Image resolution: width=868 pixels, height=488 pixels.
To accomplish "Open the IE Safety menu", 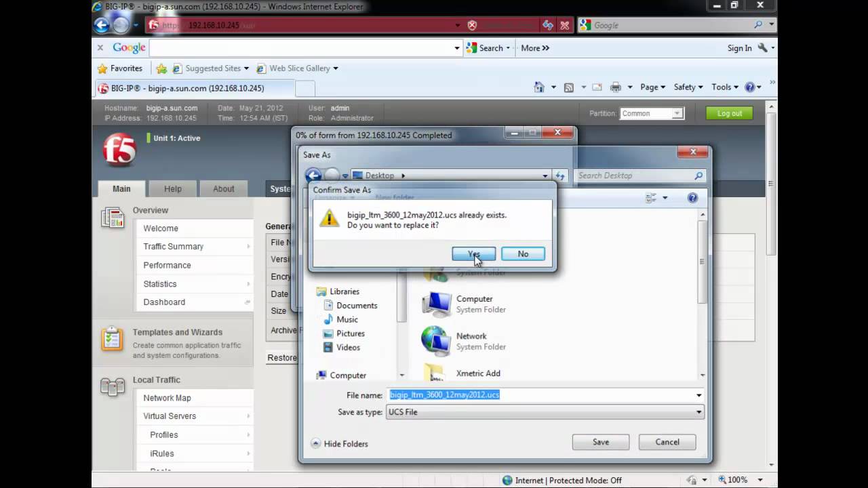I will 688,87.
